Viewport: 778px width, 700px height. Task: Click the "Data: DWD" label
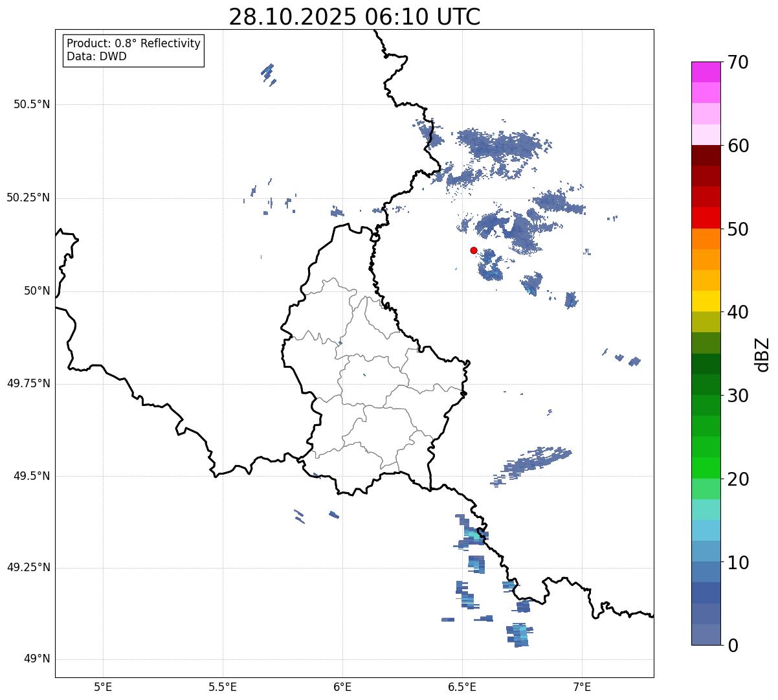[97, 56]
